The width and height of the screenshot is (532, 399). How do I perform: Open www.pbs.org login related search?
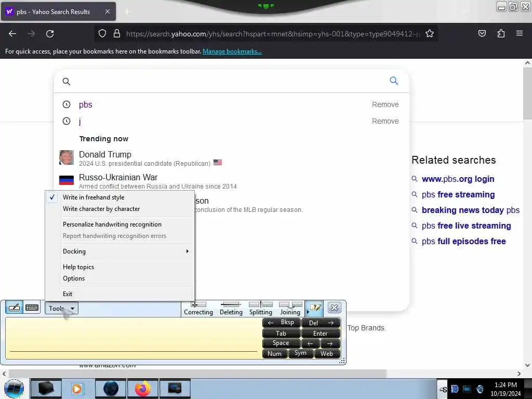458,179
